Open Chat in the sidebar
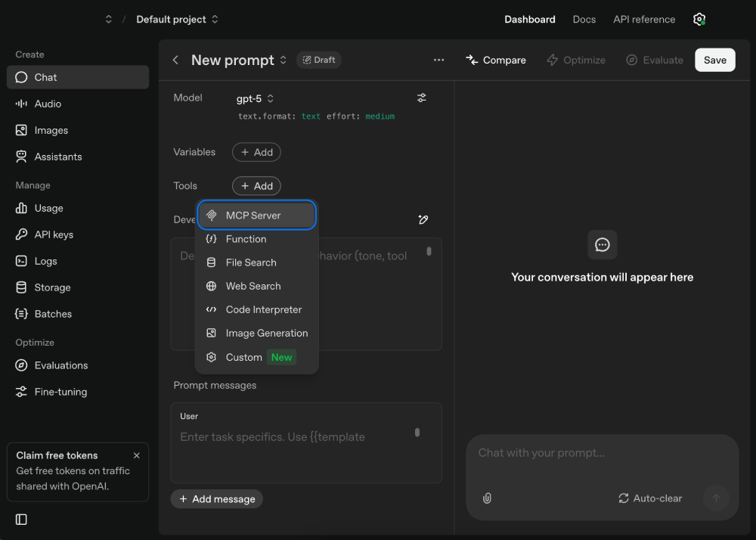The height and width of the screenshot is (540, 756). click(78, 77)
